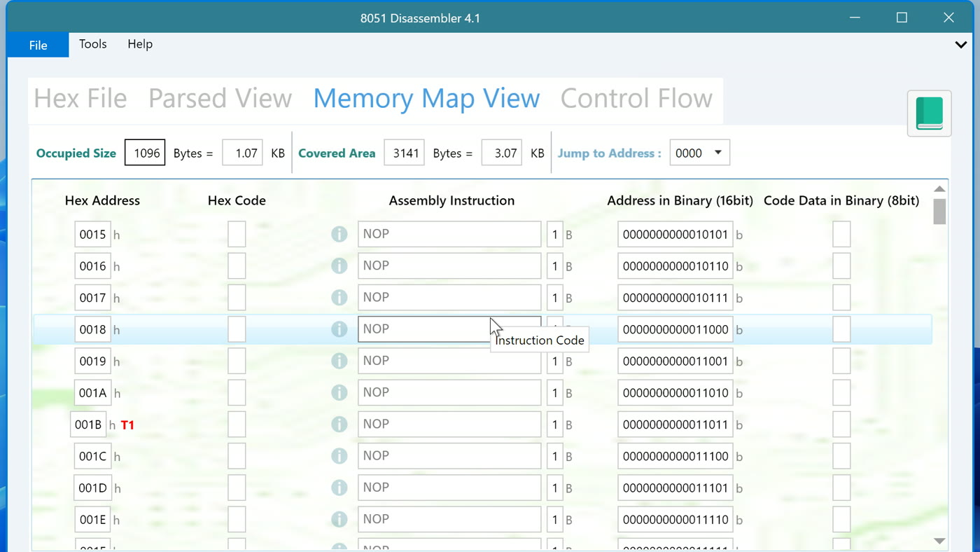Click the info icon for address 001D
The width and height of the screenshot is (980, 552).
[x=339, y=488]
